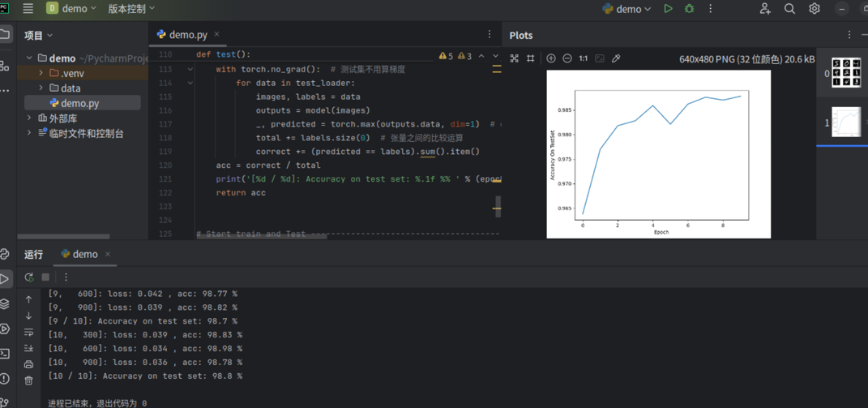Screen dimensions: 868x408
Task: Toggle console soft-wrap
Action: pyautogui.click(x=29, y=332)
